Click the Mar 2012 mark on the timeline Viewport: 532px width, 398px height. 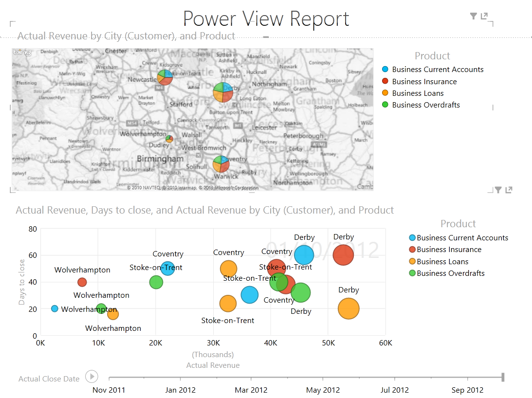[251, 390]
